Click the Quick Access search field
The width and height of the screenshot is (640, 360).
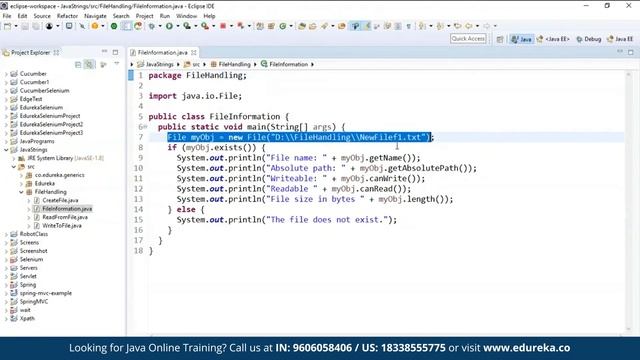(x=468, y=39)
